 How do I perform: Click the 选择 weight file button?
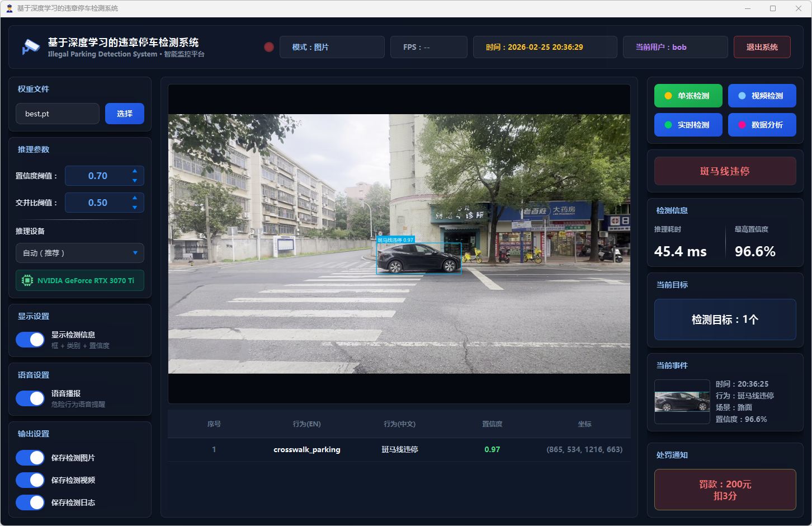tap(125, 114)
